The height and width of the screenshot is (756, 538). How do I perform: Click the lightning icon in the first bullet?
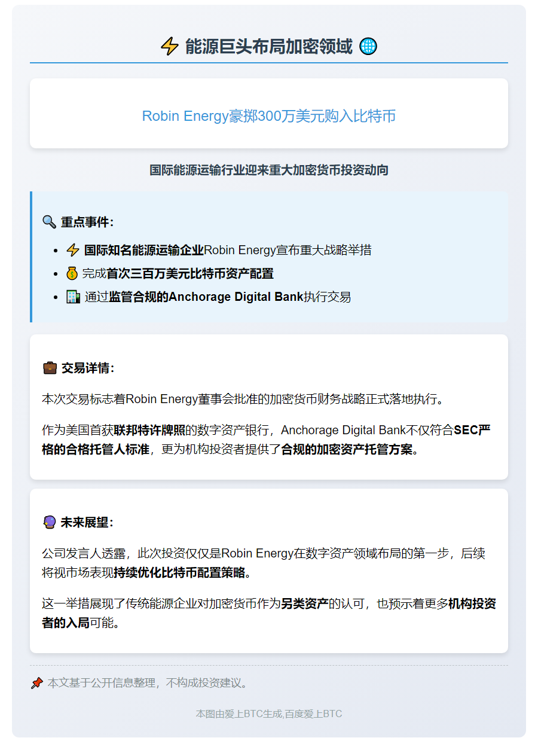73,249
